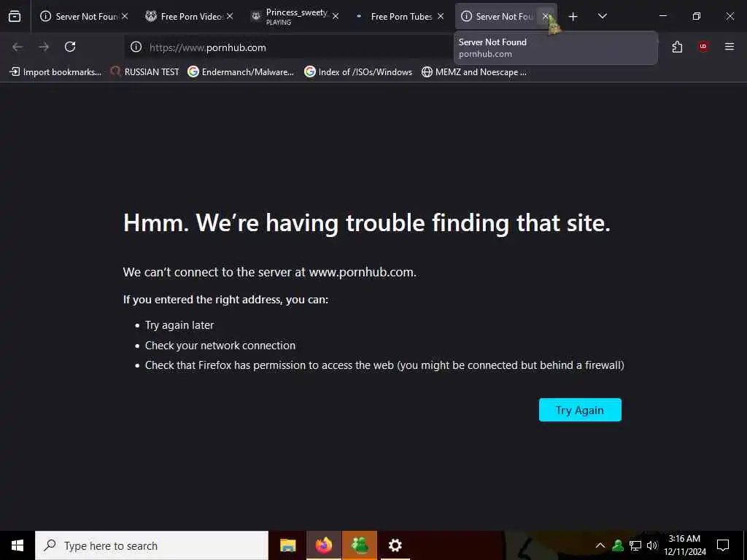Open the Extensions puzzle icon
Screen dimensions: 747x560
point(677,47)
